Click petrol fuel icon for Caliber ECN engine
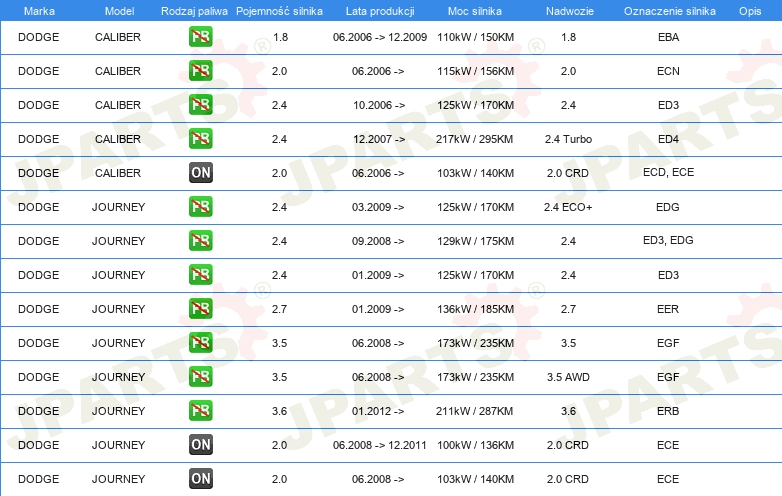Screen dimensions: 782x496 [x=200, y=71]
